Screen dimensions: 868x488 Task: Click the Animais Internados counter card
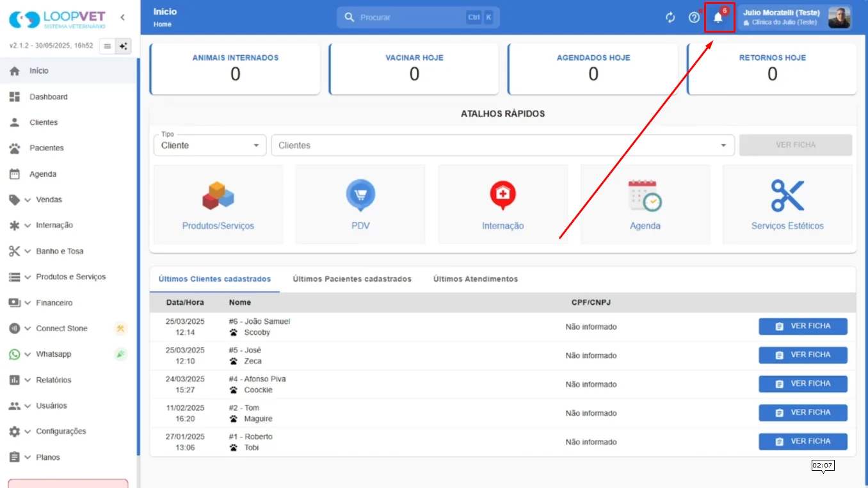[x=235, y=69]
